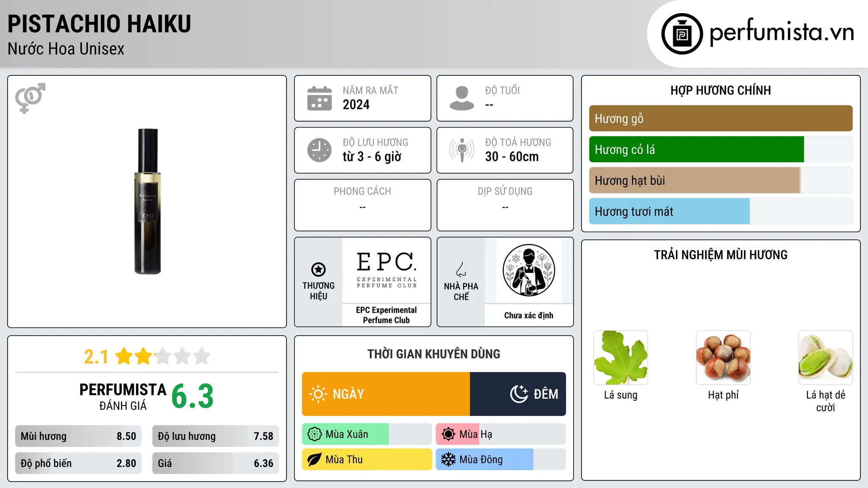Click the release year 2024 value
The image size is (868, 488).
[x=356, y=105]
